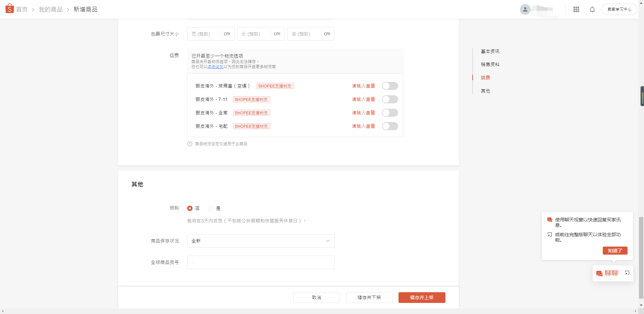Open the notifications bell icon
This screenshot has width=644, height=314.
[x=592, y=9]
